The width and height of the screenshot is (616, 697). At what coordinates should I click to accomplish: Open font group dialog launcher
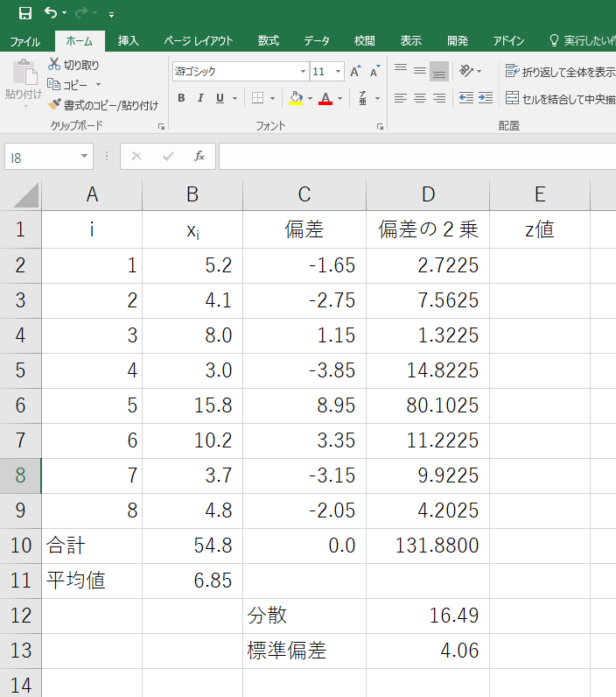(380, 127)
